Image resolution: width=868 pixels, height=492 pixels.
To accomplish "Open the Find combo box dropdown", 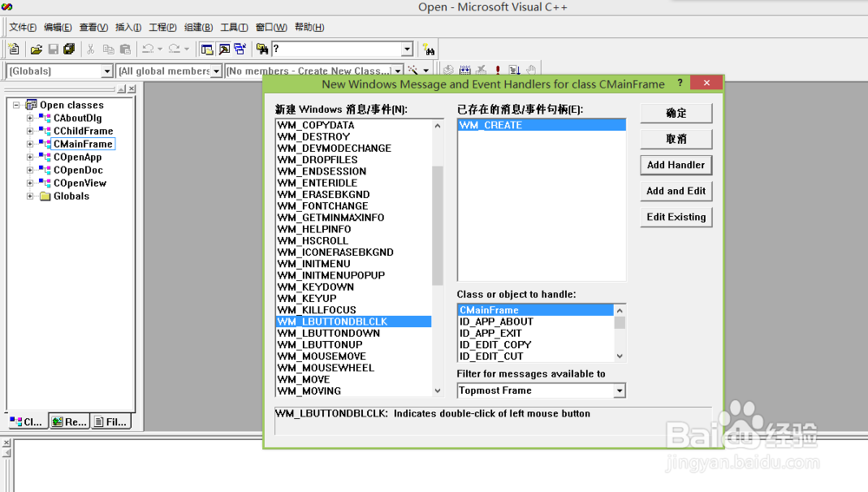I will tap(407, 49).
